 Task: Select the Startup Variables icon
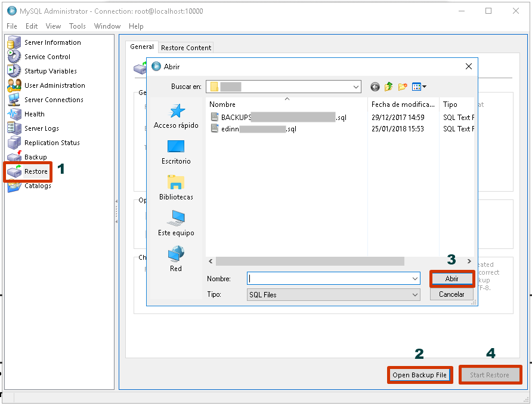(x=14, y=71)
